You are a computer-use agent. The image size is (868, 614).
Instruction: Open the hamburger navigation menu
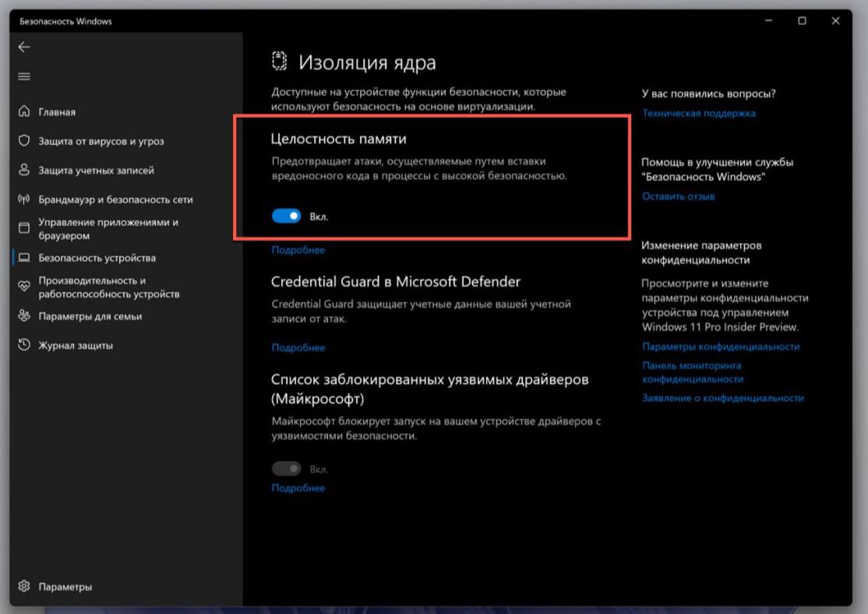click(x=24, y=76)
